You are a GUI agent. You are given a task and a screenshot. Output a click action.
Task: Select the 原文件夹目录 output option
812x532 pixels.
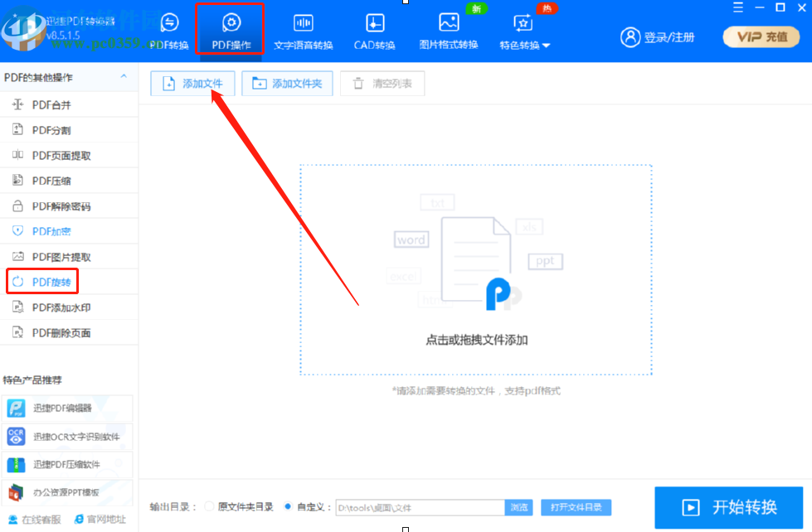[208, 507]
